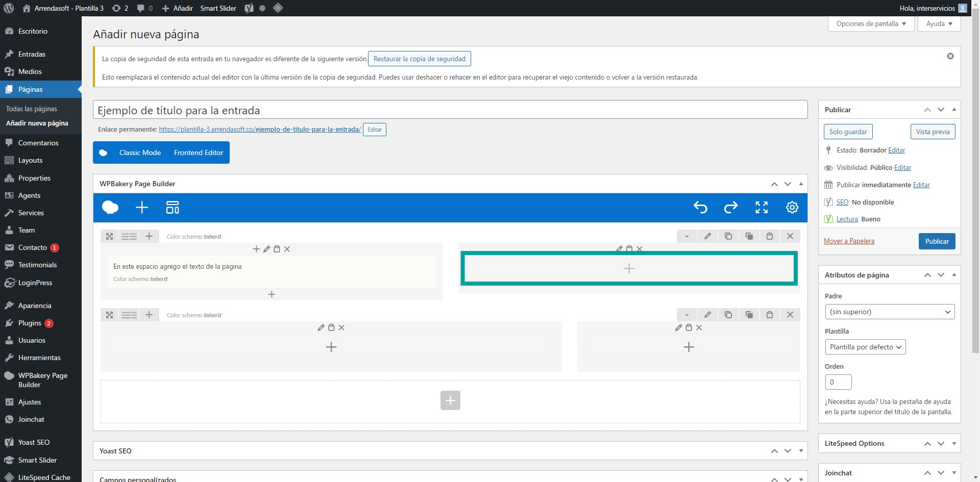
Task: Click the gray add-row plus button at bottom
Action: 450,400
